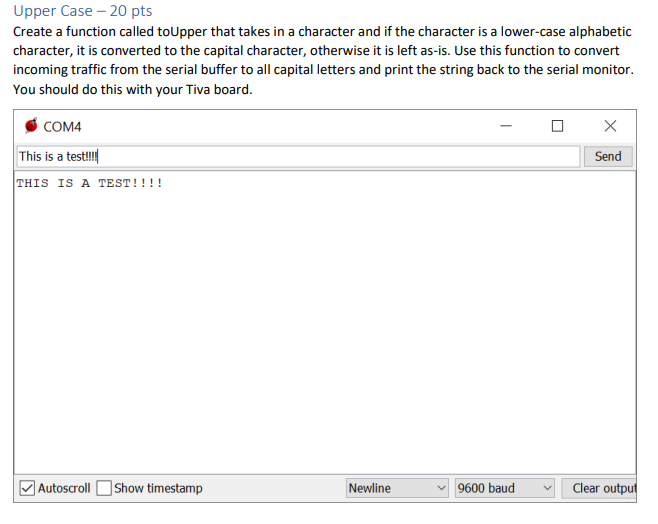The height and width of the screenshot is (524, 658).
Task: Close the COM4 serial monitor window
Action: (x=610, y=126)
